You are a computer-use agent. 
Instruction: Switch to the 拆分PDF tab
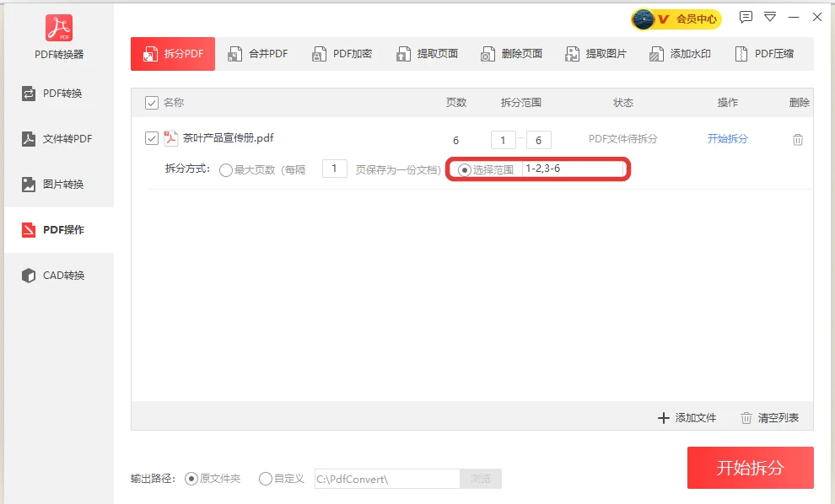[173, 54]
